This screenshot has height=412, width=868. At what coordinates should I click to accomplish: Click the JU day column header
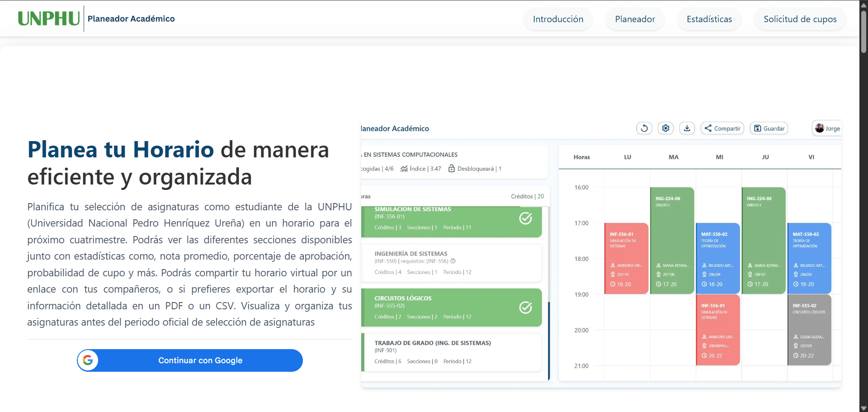765,157
